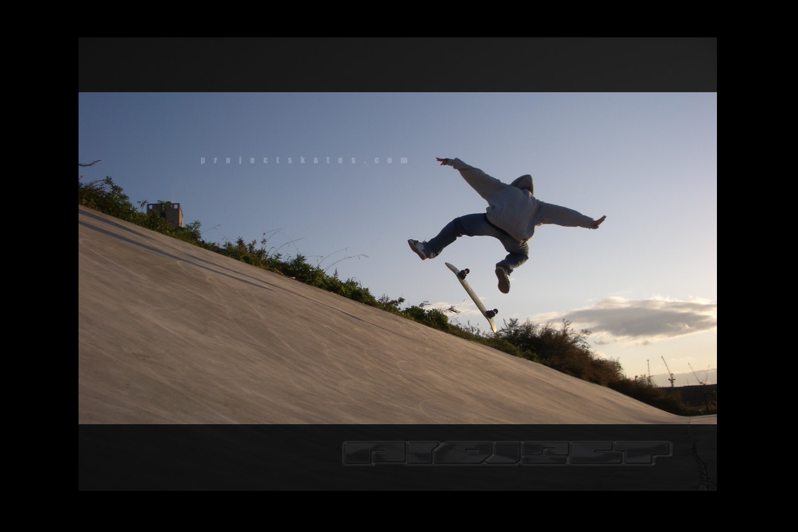Click the crack mark beside the PROJECT logo
Viewport: 798px width, 532px height.
tap(701, 461)
